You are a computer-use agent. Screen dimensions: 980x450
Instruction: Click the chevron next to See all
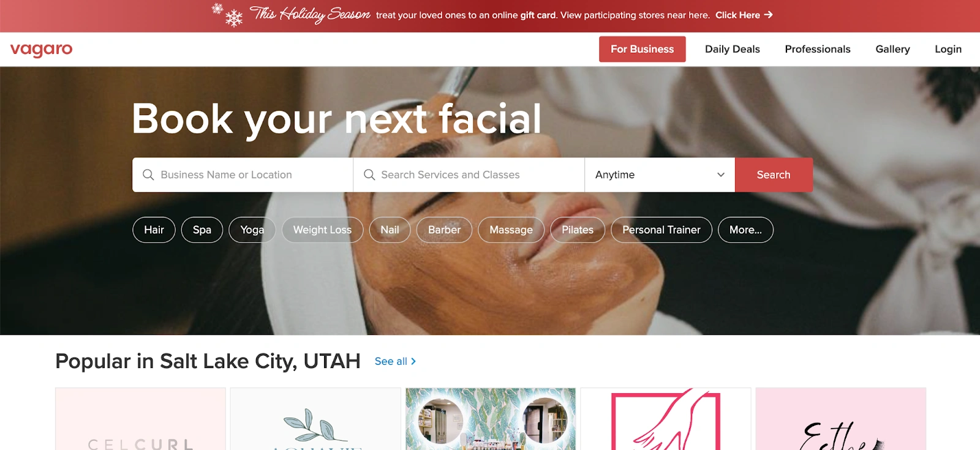pos(413,361)
